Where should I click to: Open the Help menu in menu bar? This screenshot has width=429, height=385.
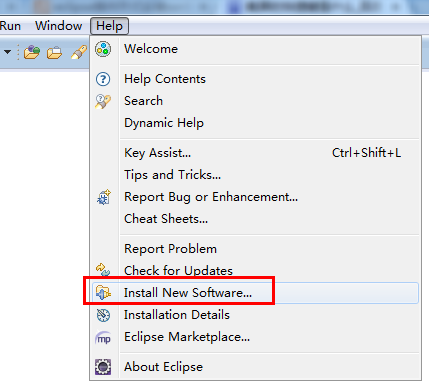[x=109, y=26]
